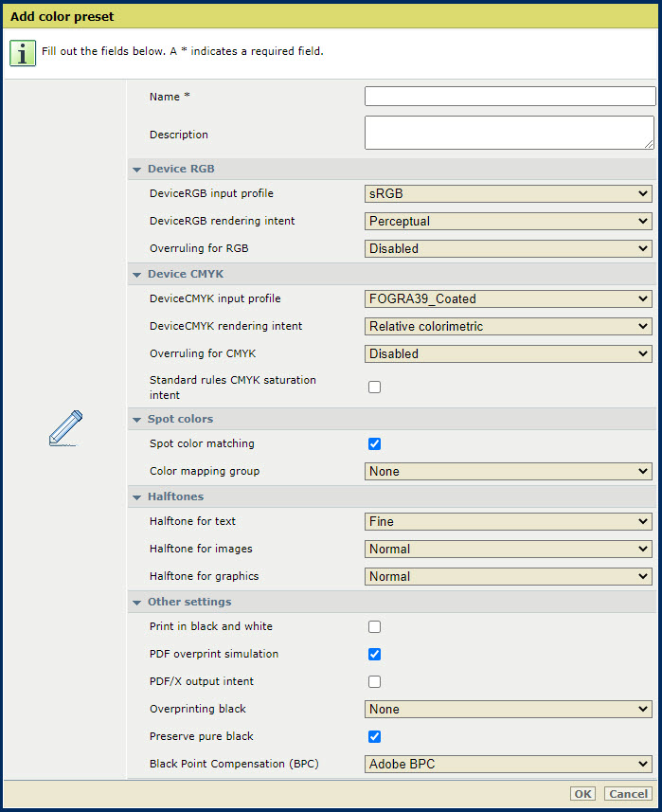Viewport: 662px width, 812px height.
Task: Open Halftone for text dropdown
Action: tap(509, 522)
